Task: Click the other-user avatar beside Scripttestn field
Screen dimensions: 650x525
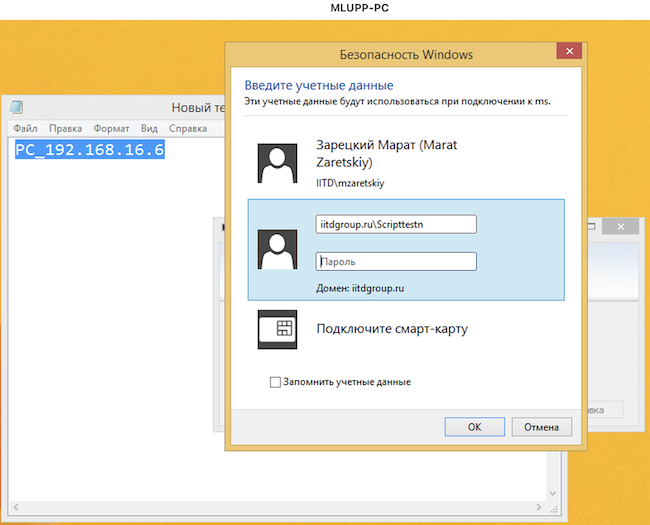Action: [277, 249]
